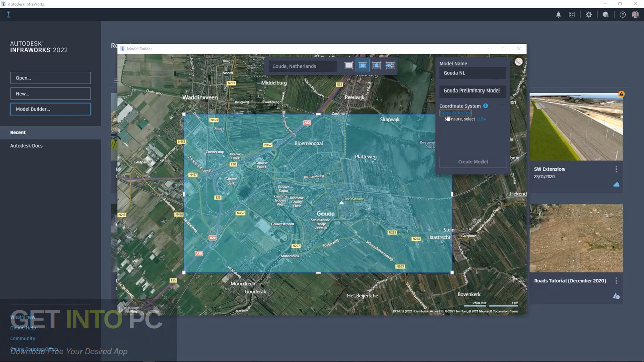
Task: Click the Bloemendaal label on map
Action: pyautogui.click(x=309, y=143)
